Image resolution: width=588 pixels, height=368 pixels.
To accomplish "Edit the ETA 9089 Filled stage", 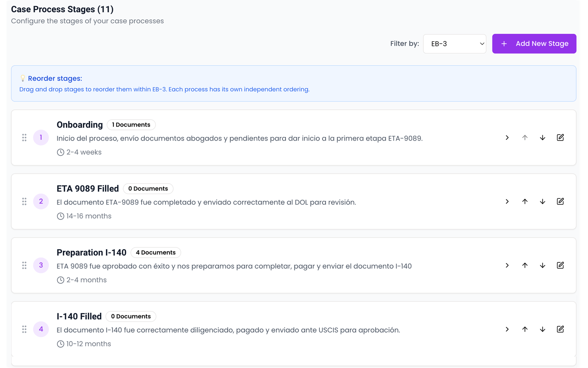I will click(x=560, y=202).
